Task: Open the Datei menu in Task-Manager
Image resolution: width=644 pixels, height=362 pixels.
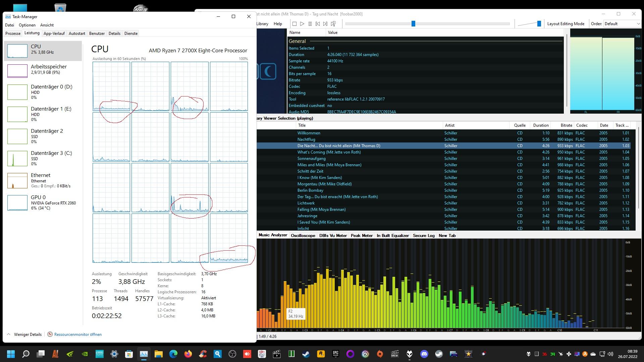Action: [10, 25]
